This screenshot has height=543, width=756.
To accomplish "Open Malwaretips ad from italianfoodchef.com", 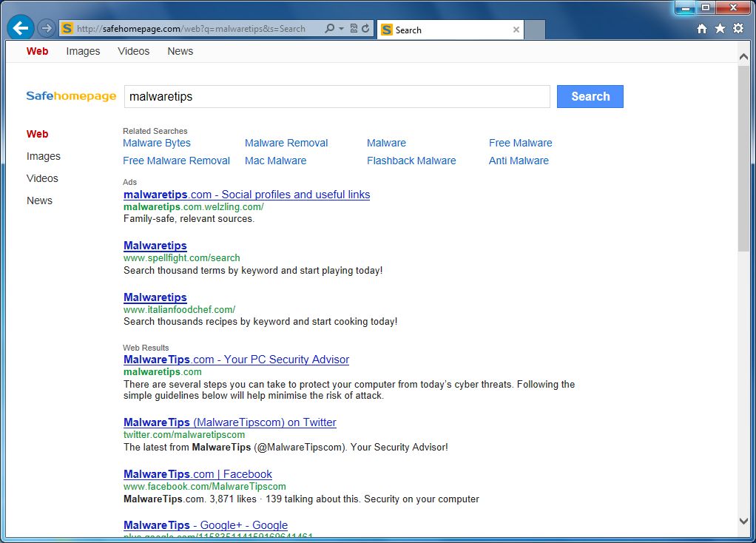I will click(155, 297).
